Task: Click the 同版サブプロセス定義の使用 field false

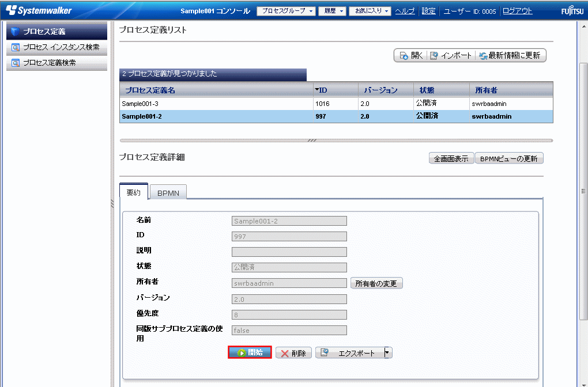Action: click(x=289, y=330)
